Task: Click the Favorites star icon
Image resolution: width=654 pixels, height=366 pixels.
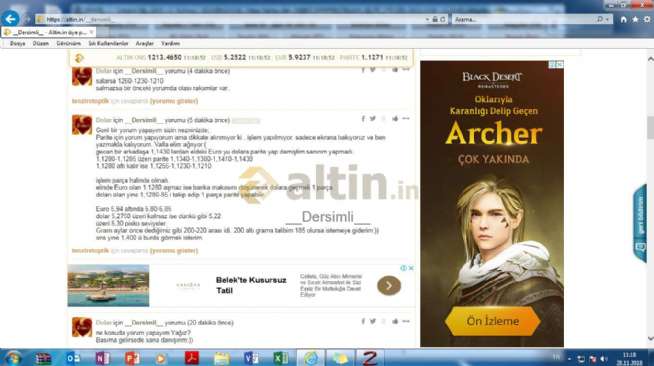Action: tap(635, 19)
